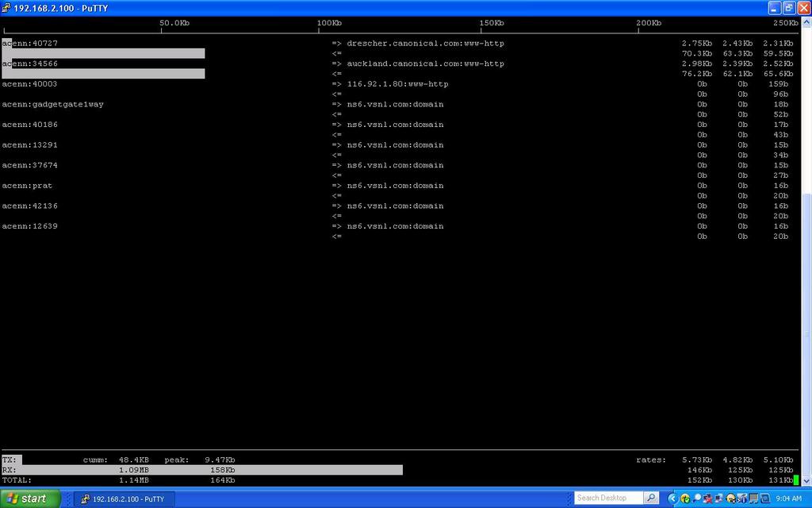Click the drescher.canonical.com:www-http connection line
Image resolution: width=812 pixels, height=508 pixels.
425,44
